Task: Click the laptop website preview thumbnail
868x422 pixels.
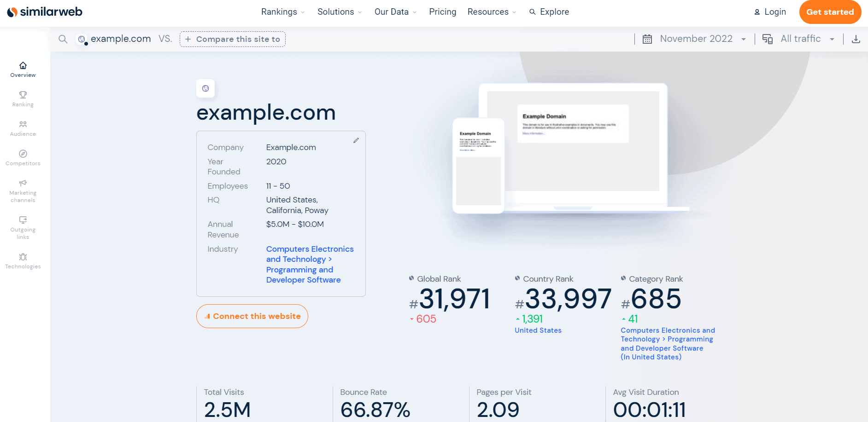Action: tap(573, 145)
